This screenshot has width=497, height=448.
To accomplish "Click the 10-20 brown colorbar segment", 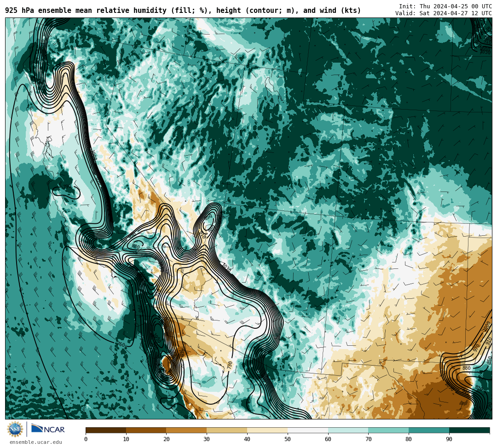I will pyautogui.click(x=146, y=430).
